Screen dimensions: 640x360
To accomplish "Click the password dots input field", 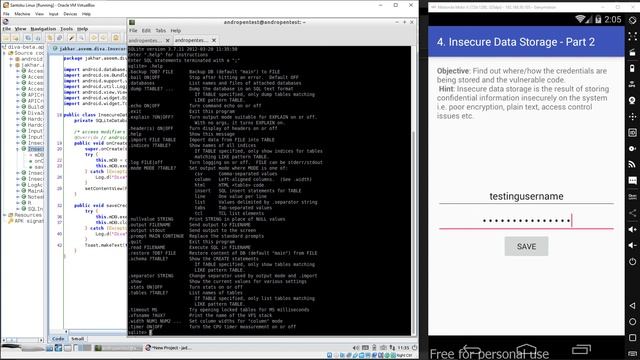I will point(526,221).
